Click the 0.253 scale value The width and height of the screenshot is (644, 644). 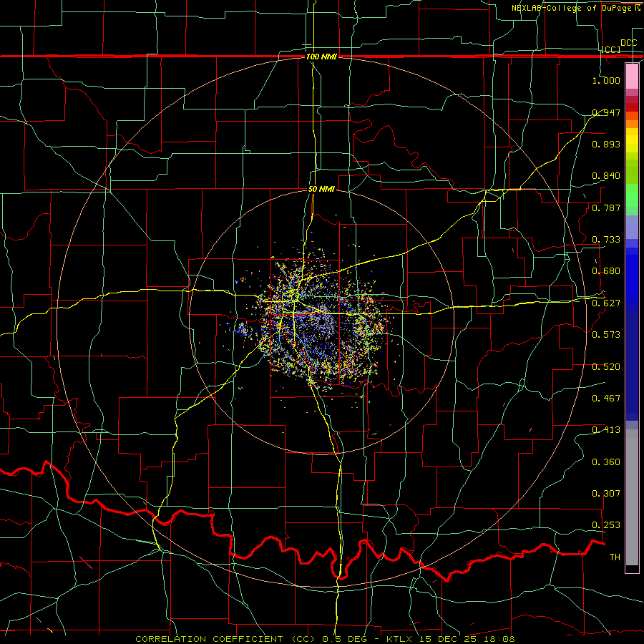606,525
